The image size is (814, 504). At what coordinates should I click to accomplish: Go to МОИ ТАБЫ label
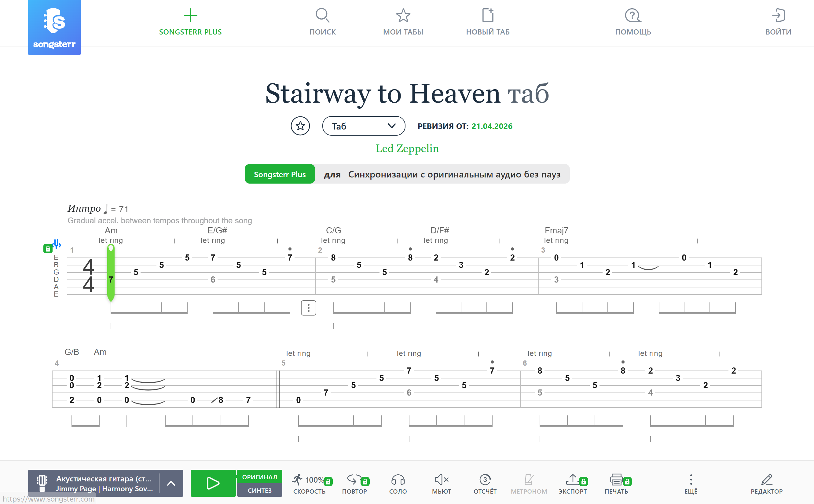point(403,32)
